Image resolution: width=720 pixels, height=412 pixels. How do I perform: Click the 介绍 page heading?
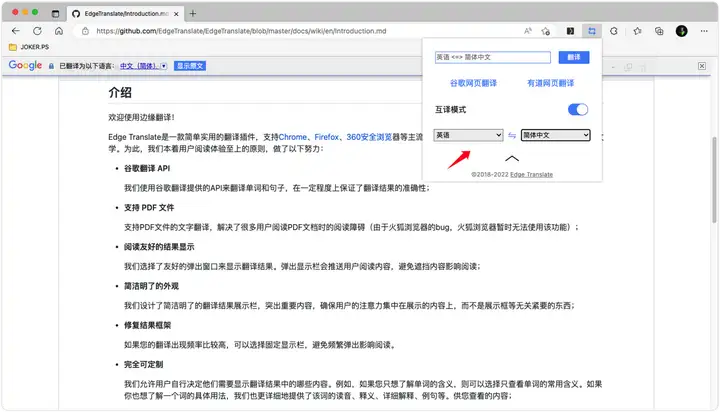120,92
